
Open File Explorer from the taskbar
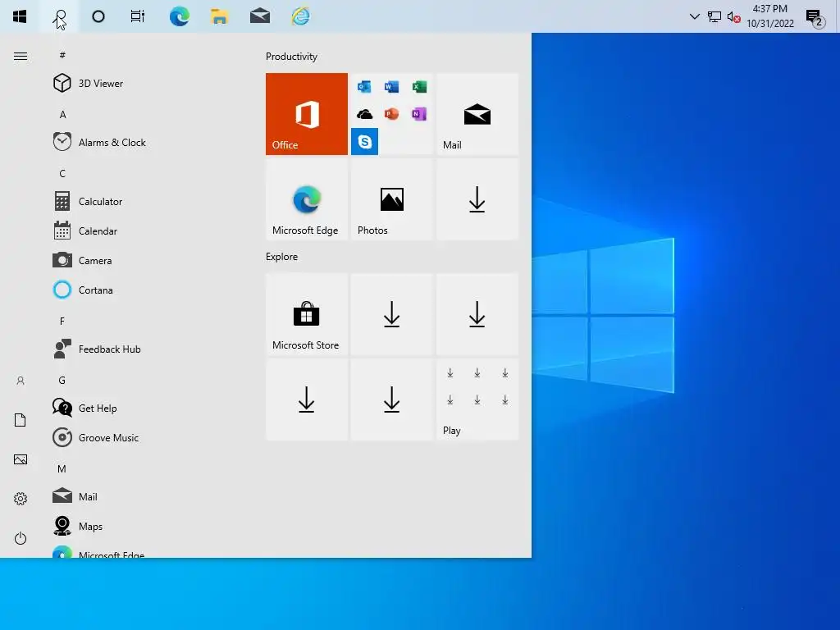[219, 16]
